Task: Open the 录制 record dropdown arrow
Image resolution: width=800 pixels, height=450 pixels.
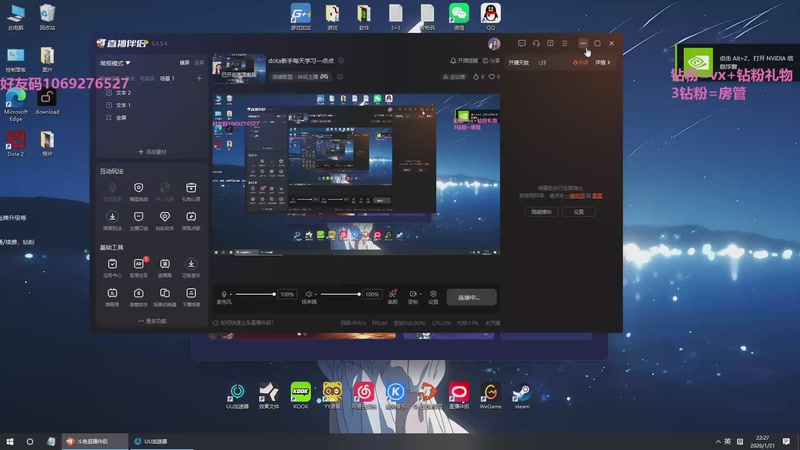Action: (x=420, y=294)
